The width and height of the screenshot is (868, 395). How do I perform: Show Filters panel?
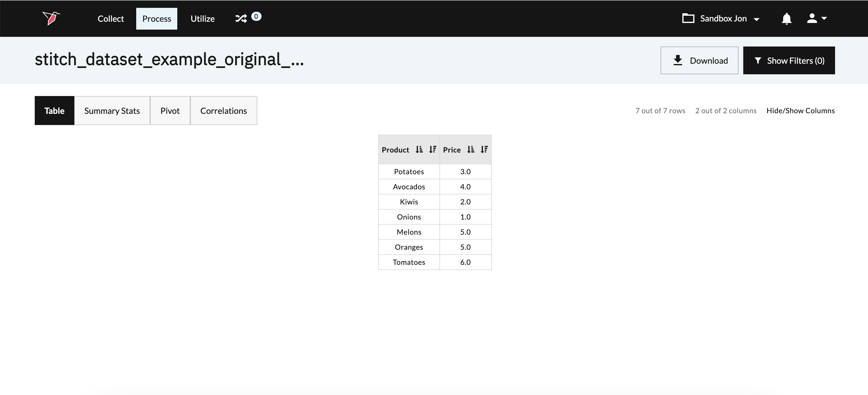[x=789, y=60]
